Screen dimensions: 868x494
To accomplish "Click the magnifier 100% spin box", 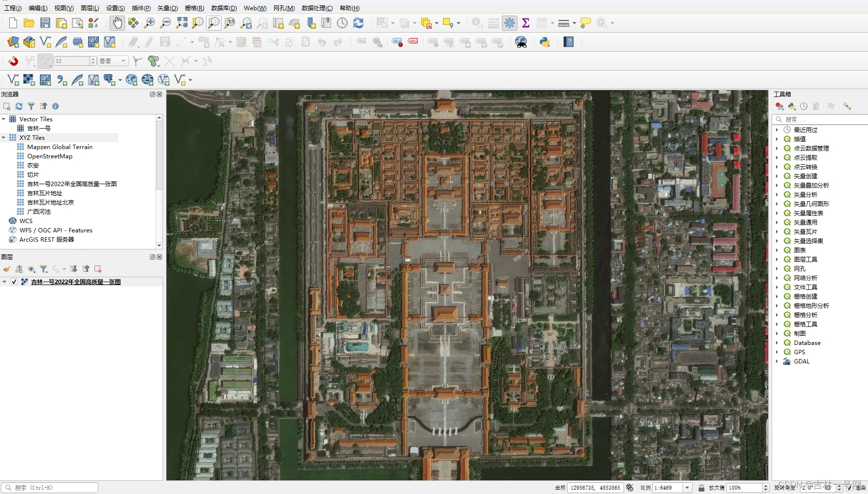I will pos(748,488).
